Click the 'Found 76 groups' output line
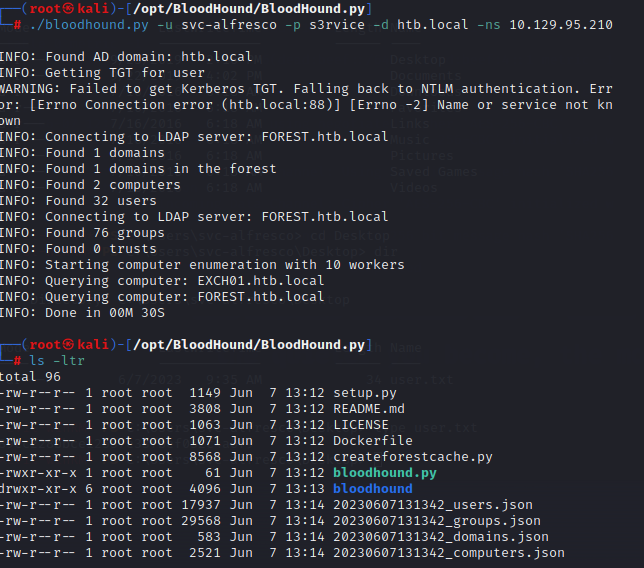The image size is (644, 568). pyautogui.click(x=104, y=233)
